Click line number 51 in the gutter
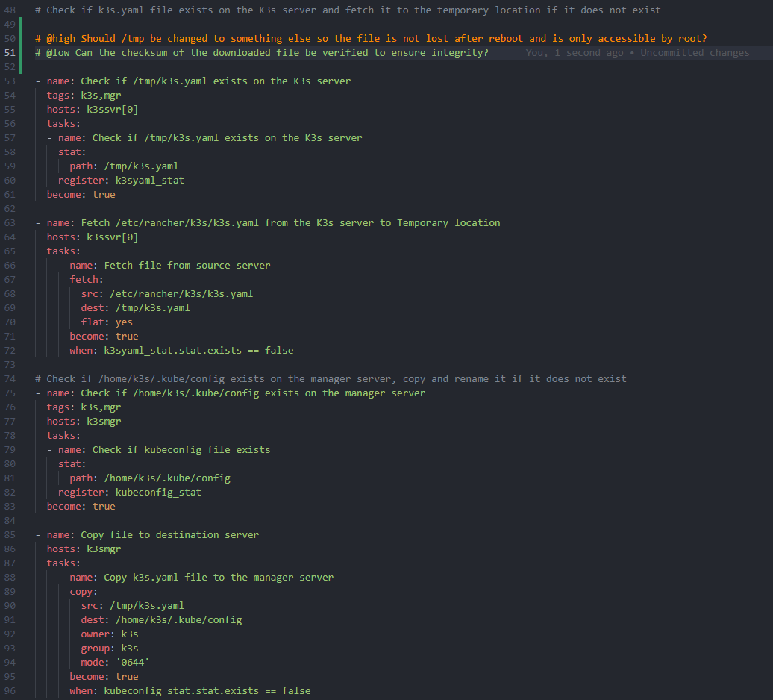Viewport: 773px width, 700px height. [10, 52]
